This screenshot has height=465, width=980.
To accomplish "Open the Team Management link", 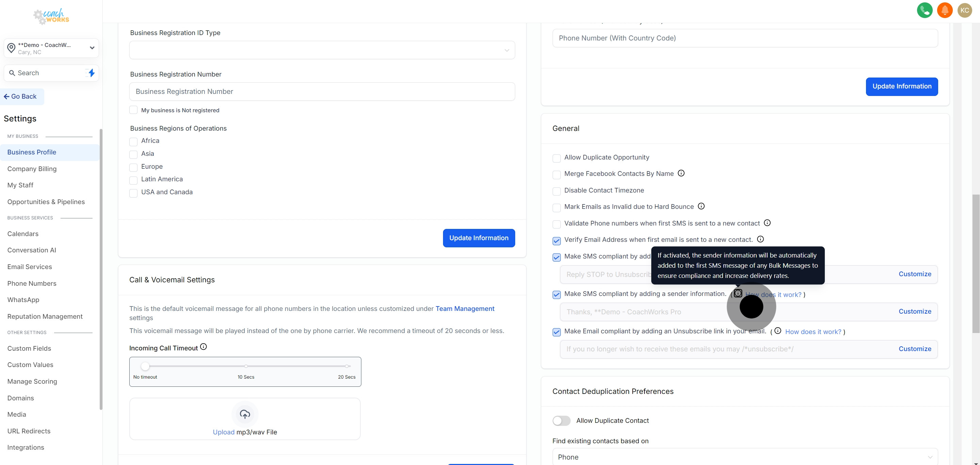I will [x=464, y=309].
